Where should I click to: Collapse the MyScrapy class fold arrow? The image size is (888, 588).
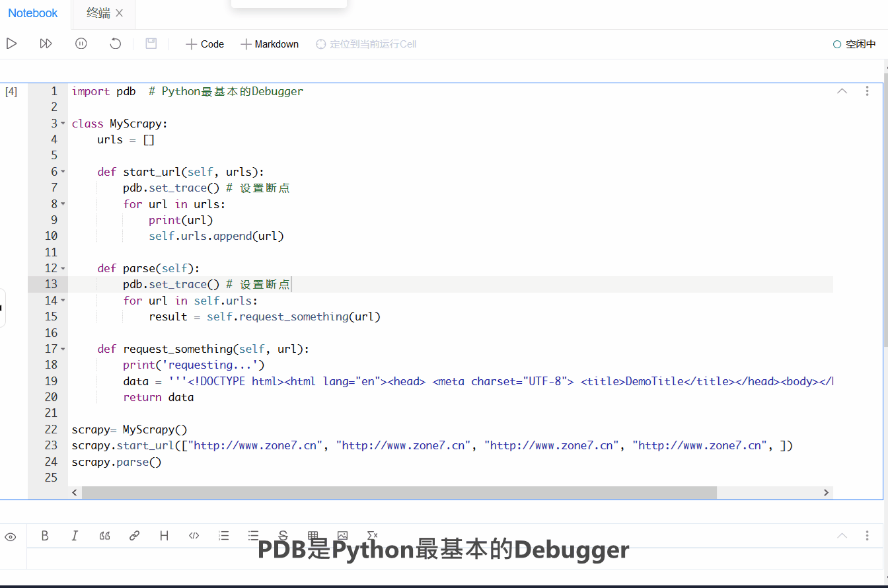[61, 124]
